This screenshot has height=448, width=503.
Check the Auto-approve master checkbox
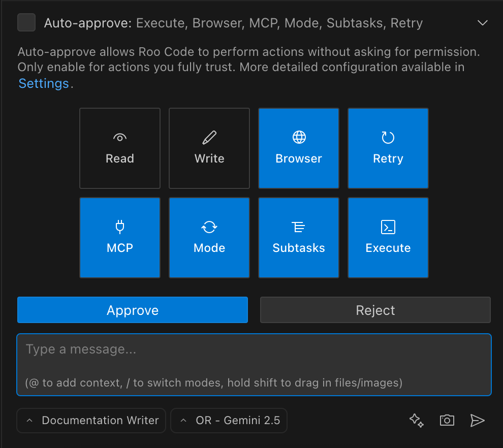point(26,22)
